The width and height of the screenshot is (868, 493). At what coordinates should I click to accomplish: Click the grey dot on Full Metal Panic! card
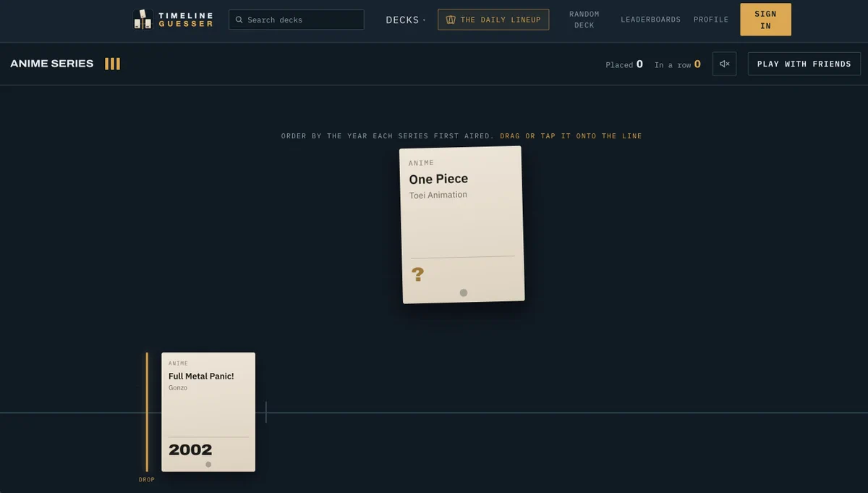208,464
